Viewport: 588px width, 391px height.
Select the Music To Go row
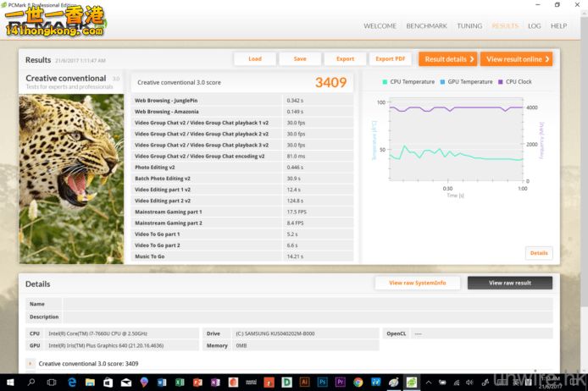(242, 256)
